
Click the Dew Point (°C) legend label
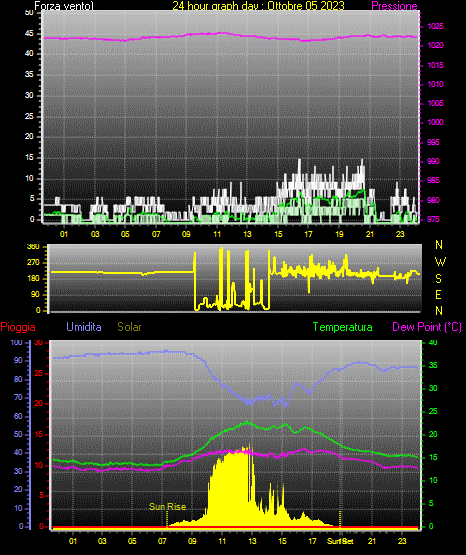pyautogui.click(x=427, y=327)
